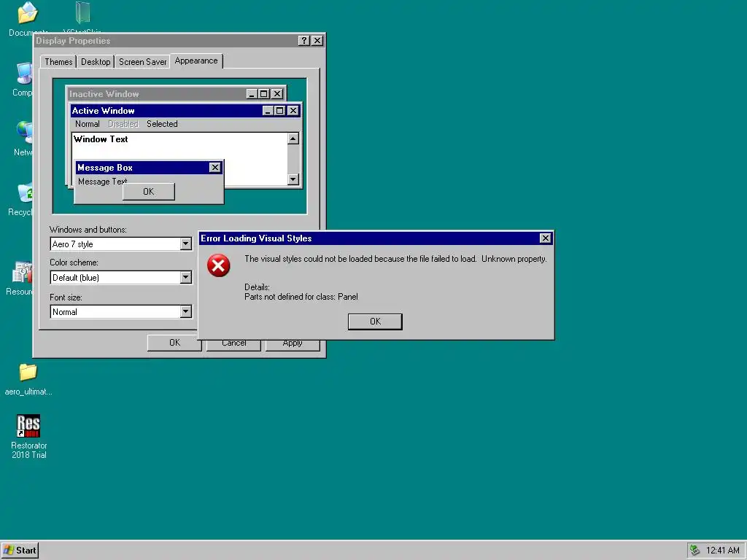Click the Default (blue) combo field
The width and height of the screenshot is (747, 560).
pyautogui.click(x=121, y=278)
